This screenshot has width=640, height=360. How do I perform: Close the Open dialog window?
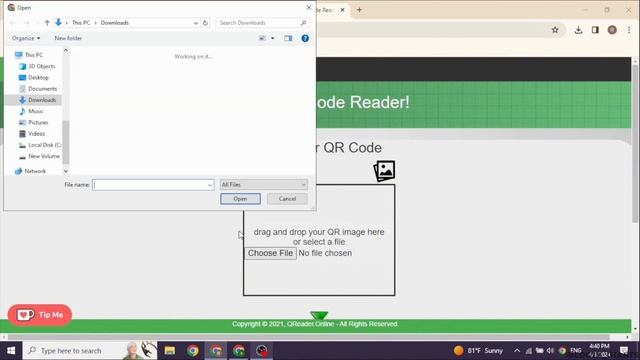(x=309, y=7)
